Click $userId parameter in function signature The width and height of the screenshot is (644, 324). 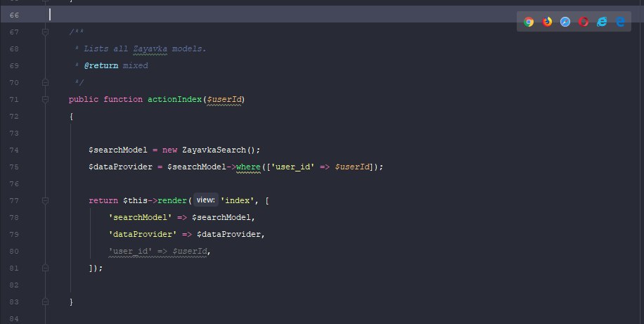224,99
